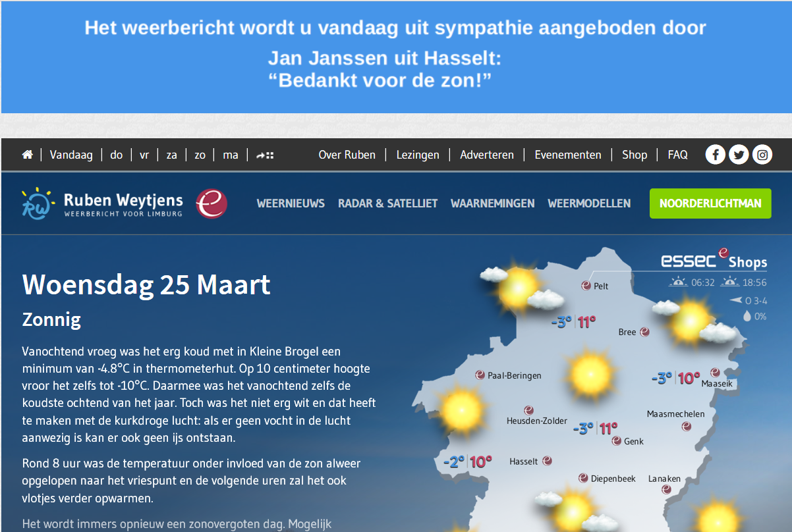Open the WEERNIEUWS section

click(291, 203)
